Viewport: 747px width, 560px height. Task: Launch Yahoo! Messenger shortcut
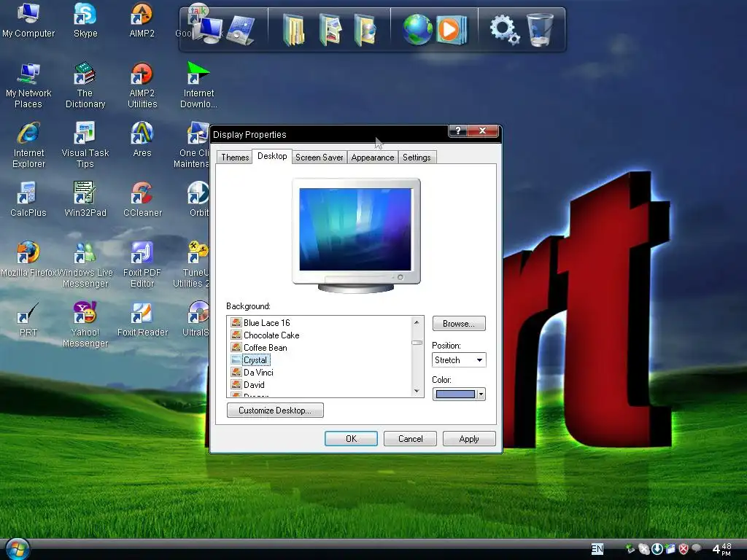pos(85,324)
